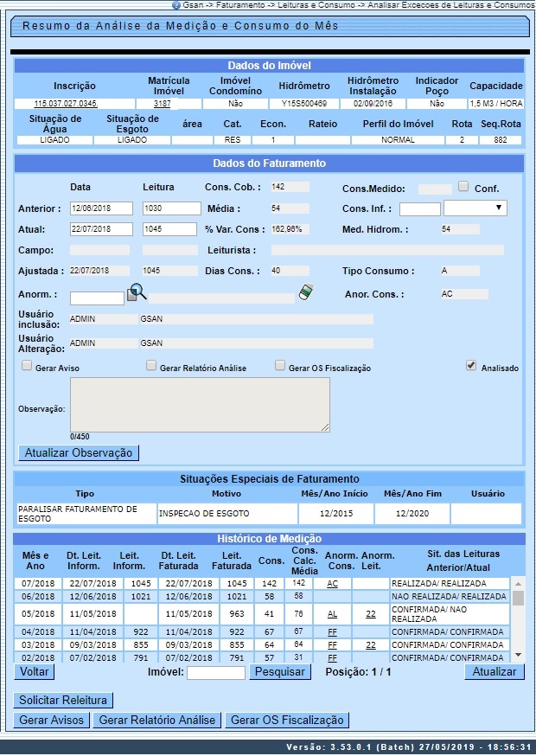536x756 pixels.
Task: Click the Voltar button
Action: tap(35, 672)
